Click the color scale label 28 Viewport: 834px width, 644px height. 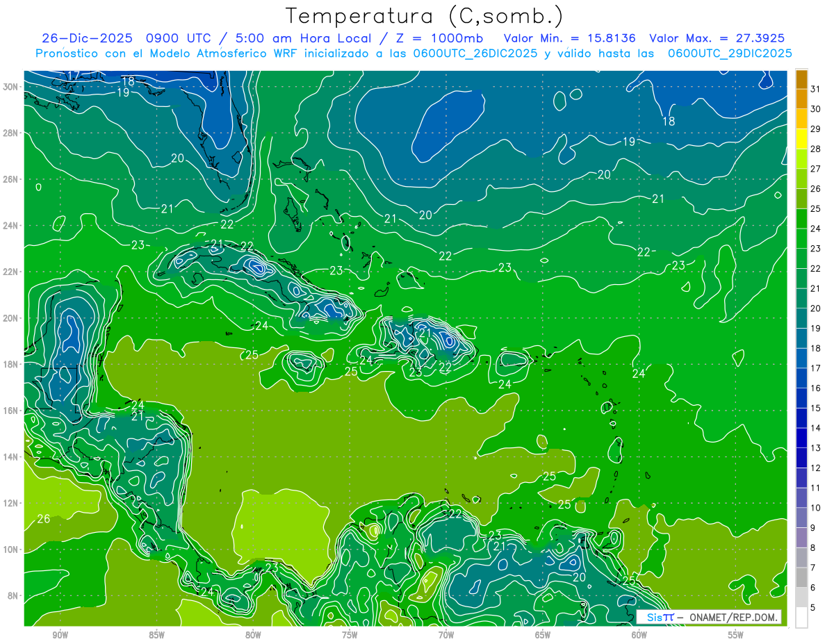tap(816, 149)
